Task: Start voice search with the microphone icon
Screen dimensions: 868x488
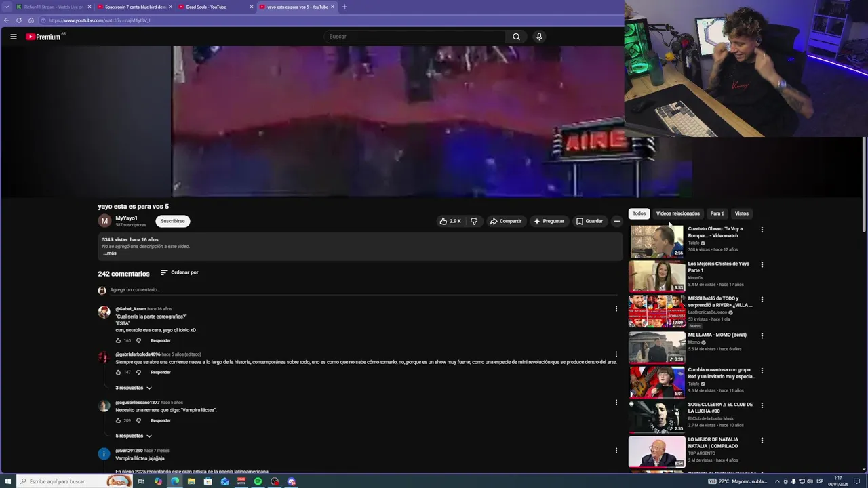Action: click(539, 37)
